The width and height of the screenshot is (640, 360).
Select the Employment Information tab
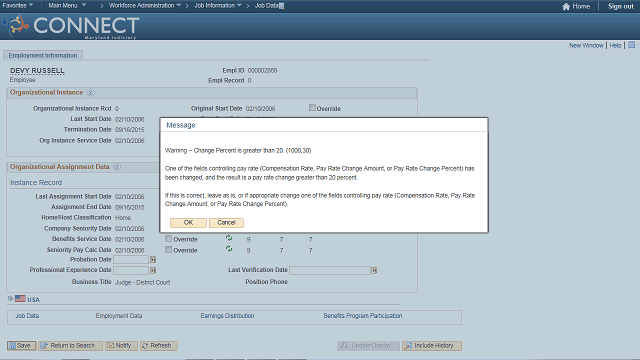pos(43,55)
